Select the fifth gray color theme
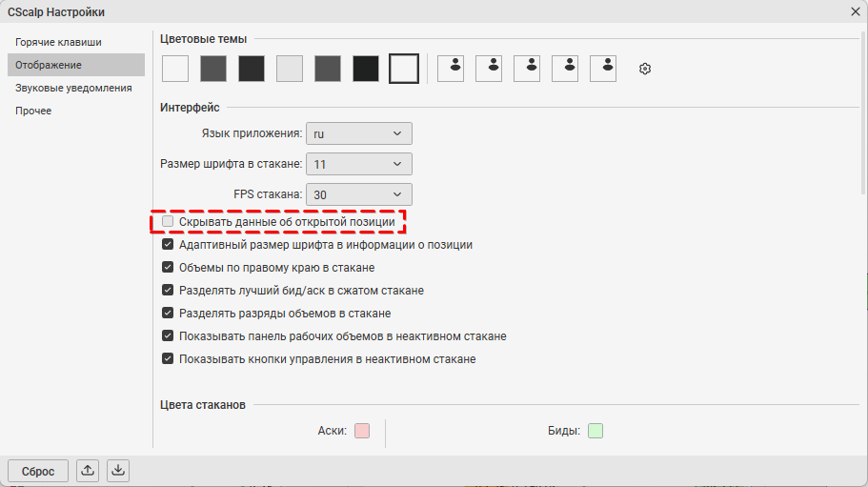 point(328,69)
